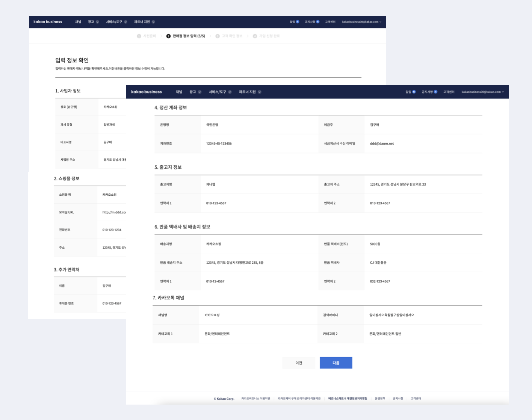Screen dimensions: 532x420
Task: Click section heading 2. 쇼핑몰 정보
Action: pyautogui.click(x=66, y=178)
